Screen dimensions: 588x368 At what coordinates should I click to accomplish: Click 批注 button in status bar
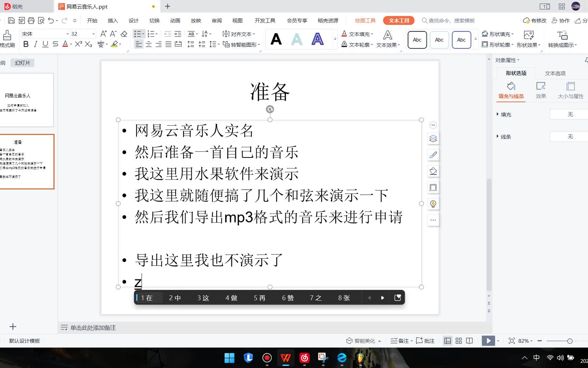click(425, 341)
